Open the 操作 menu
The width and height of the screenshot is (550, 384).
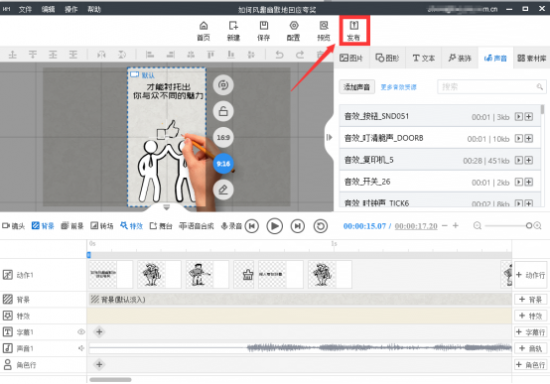71,9
